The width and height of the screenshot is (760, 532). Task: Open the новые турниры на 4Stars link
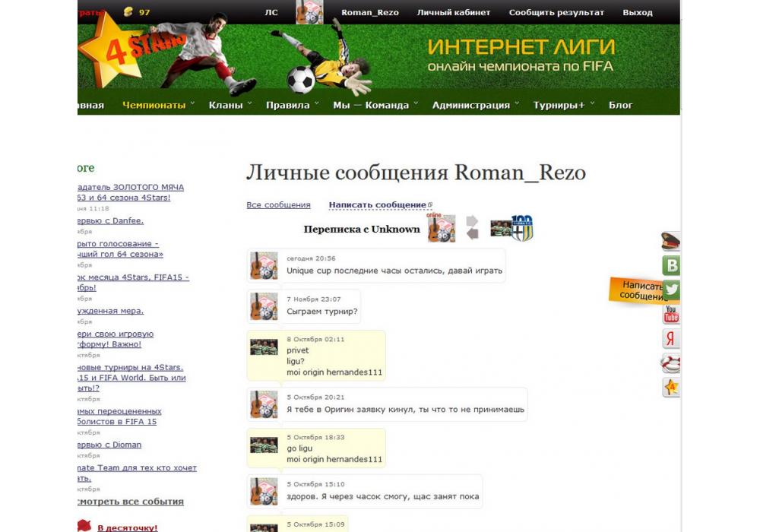pos(131,378)
